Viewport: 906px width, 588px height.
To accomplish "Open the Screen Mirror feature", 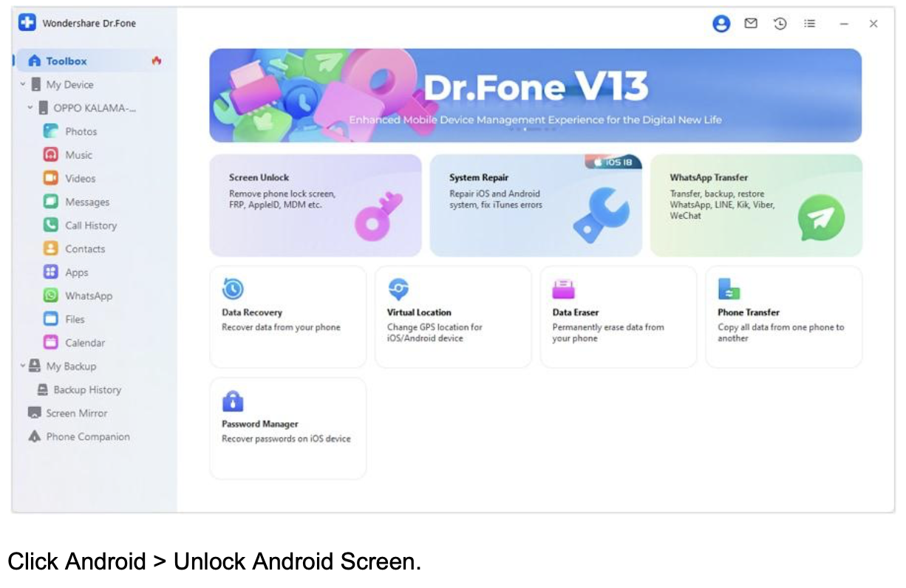I will click(x=76, y=413).
